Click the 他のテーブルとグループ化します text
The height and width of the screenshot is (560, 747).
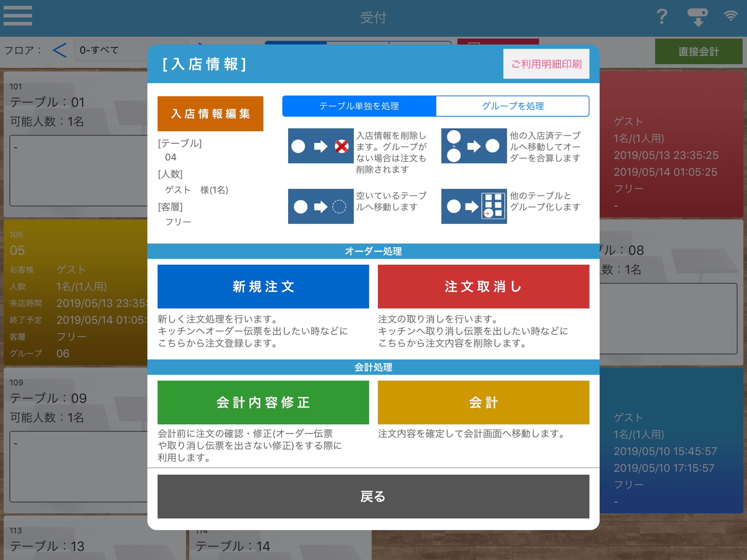coord(545,201)
